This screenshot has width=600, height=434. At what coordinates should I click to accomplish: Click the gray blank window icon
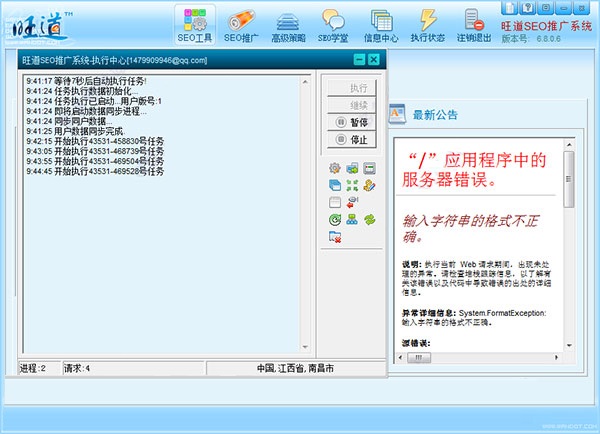335,202
